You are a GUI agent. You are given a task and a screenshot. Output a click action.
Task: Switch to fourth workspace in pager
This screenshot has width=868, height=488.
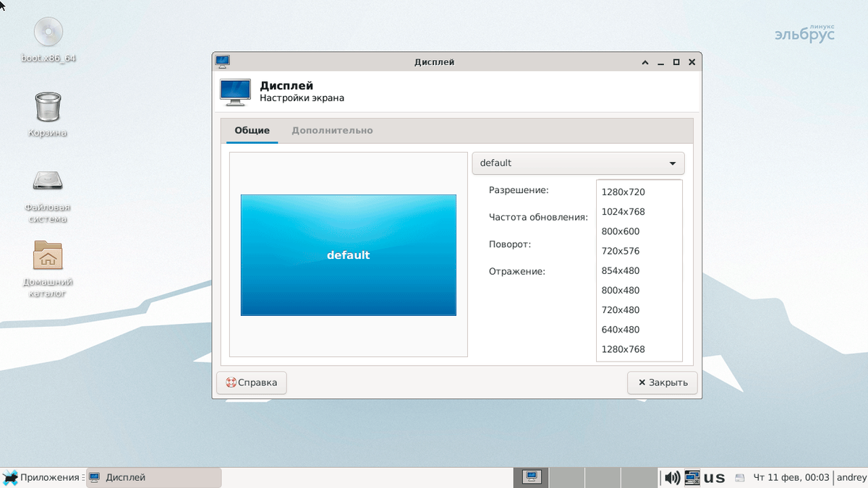coord(639,477)
